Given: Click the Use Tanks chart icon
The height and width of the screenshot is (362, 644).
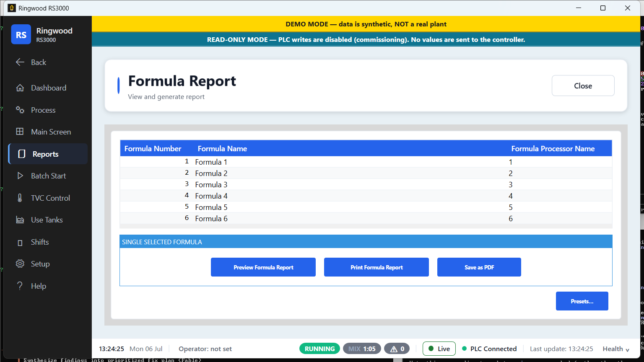Looking at the screenshot, I should [20, 220].
